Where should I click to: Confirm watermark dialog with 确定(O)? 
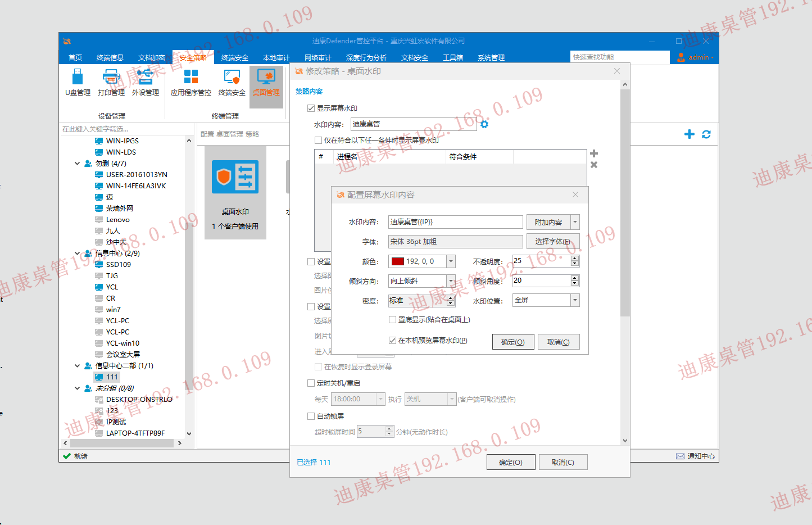click(x=513, y=342)
